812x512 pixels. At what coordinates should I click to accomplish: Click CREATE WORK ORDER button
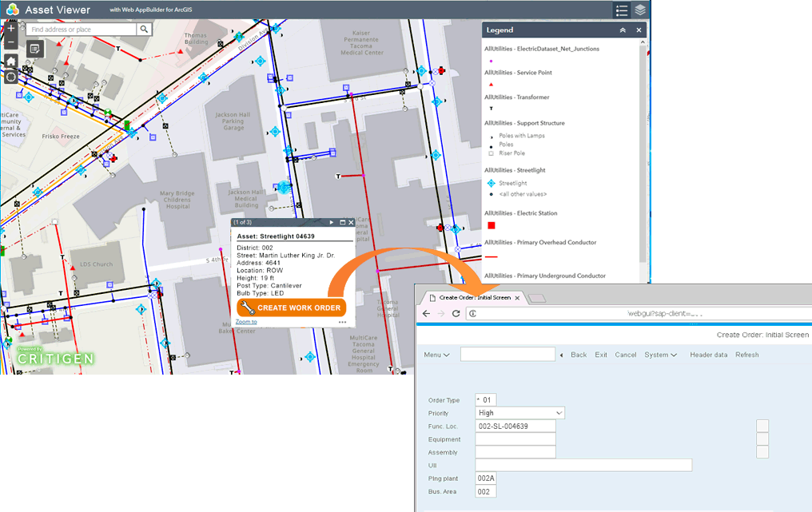point(292,308)
